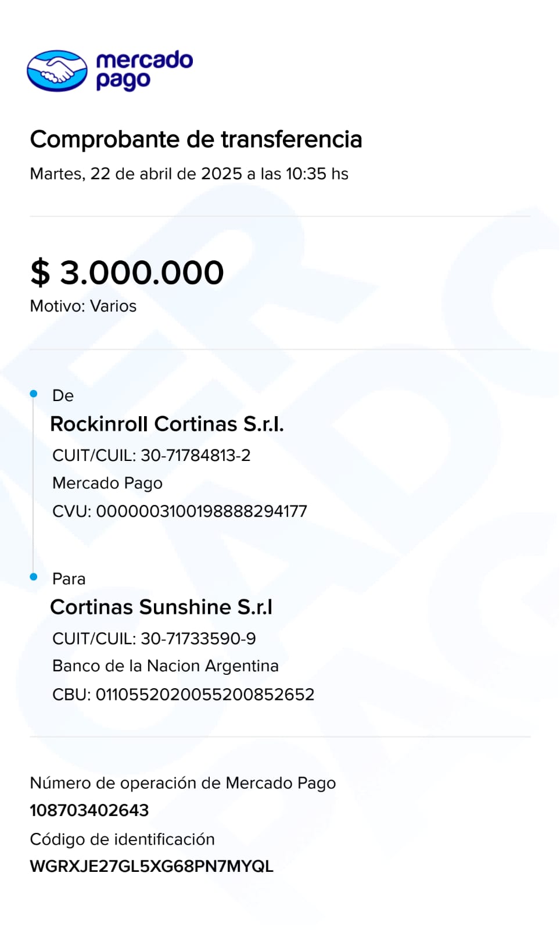Click the "Motivo: Varios" text
The image size is (560, 930).
point(83,306)
